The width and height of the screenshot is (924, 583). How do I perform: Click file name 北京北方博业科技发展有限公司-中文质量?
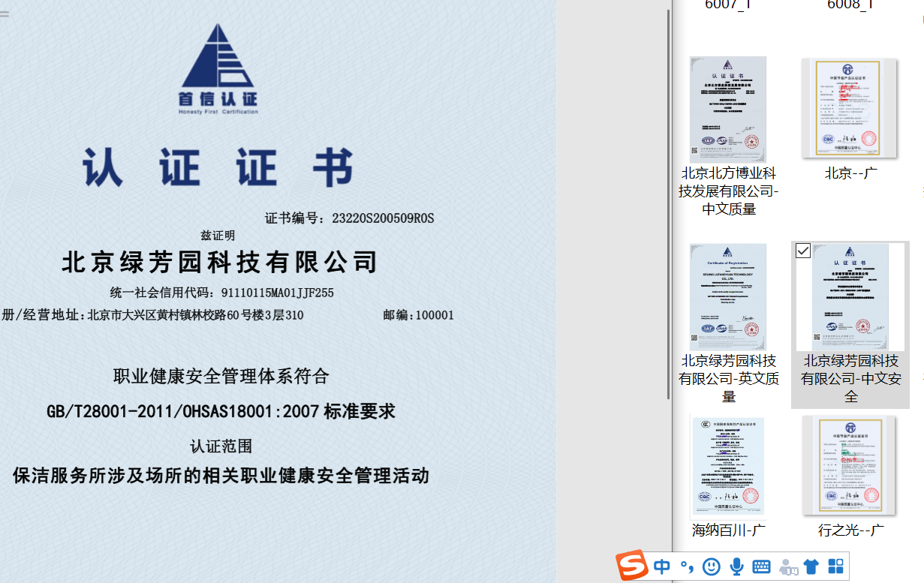pyautogui.click(x=728, y=191)
